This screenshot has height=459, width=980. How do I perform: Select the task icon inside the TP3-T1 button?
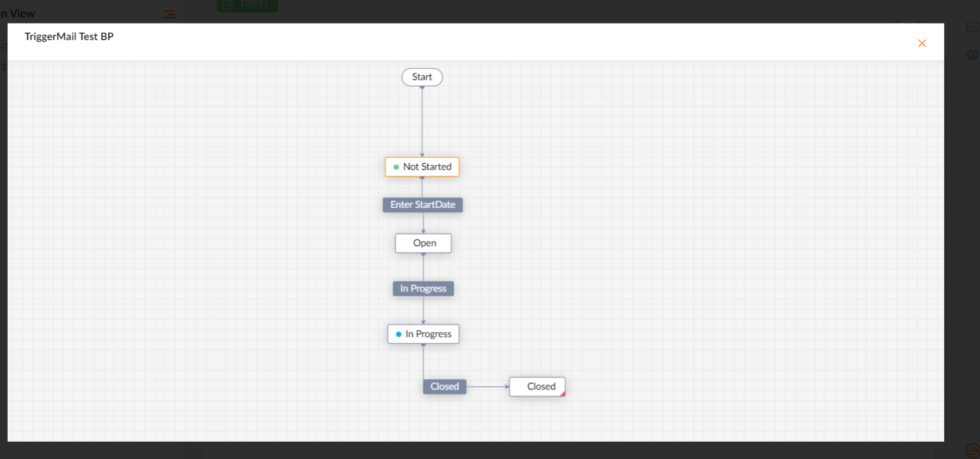(x=227, y=5)
